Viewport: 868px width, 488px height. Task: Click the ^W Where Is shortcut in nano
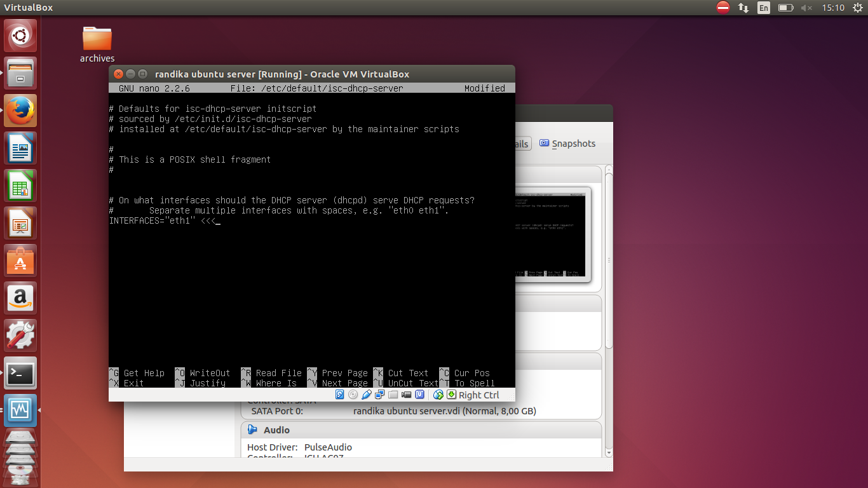[269, 383]
